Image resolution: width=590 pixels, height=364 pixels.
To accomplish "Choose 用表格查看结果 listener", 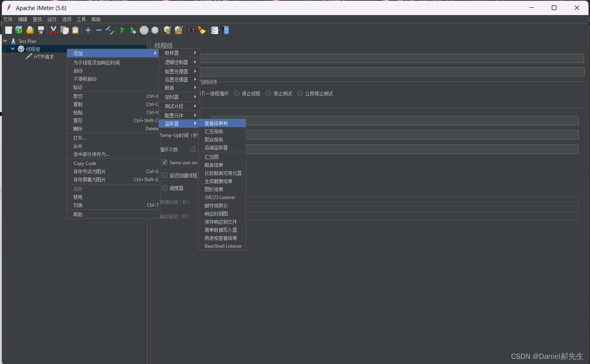I will 222,238.
